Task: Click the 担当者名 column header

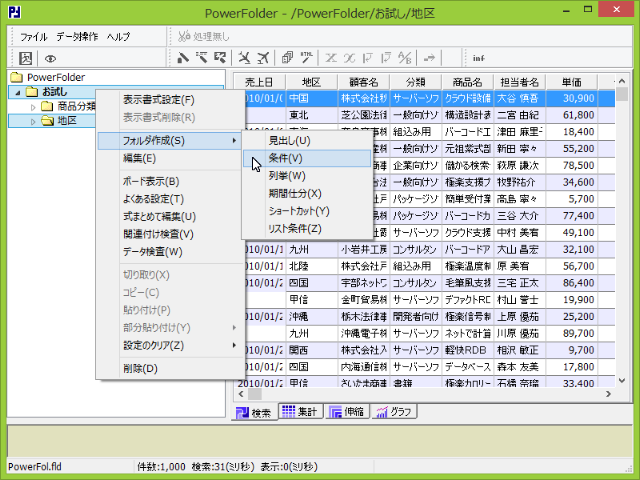Action: (x=520, y=82)
